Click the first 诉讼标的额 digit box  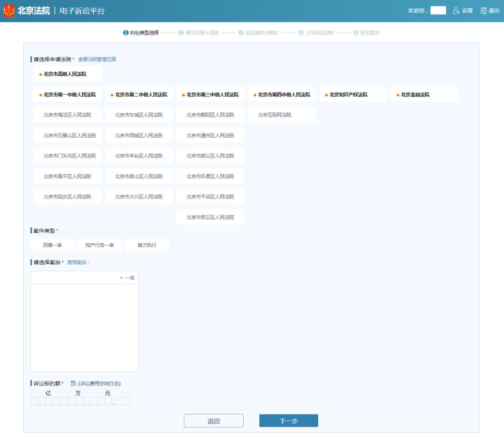pos(34,401)
